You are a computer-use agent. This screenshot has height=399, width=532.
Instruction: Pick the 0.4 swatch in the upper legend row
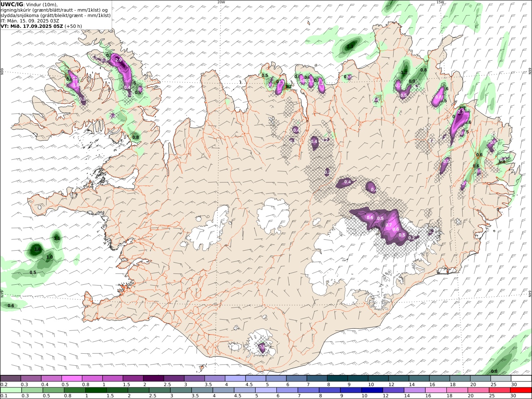point(52,378)
